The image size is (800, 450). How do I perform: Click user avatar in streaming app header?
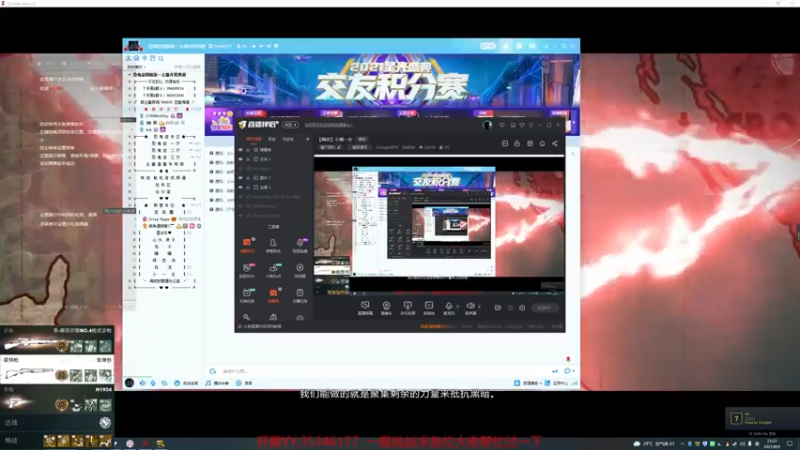[x=488, y=125]
